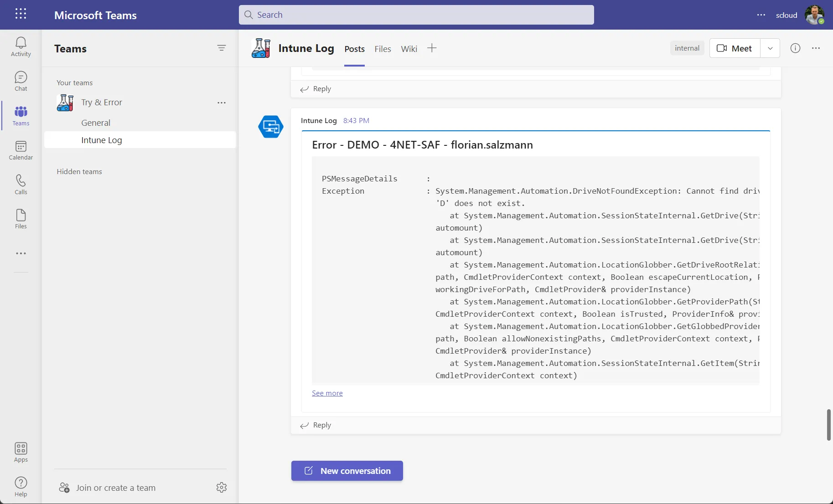Image resolution: width=833 pixels, height=504 pixels.
Task: Focus the Search box
Action: tap(416, 15)
